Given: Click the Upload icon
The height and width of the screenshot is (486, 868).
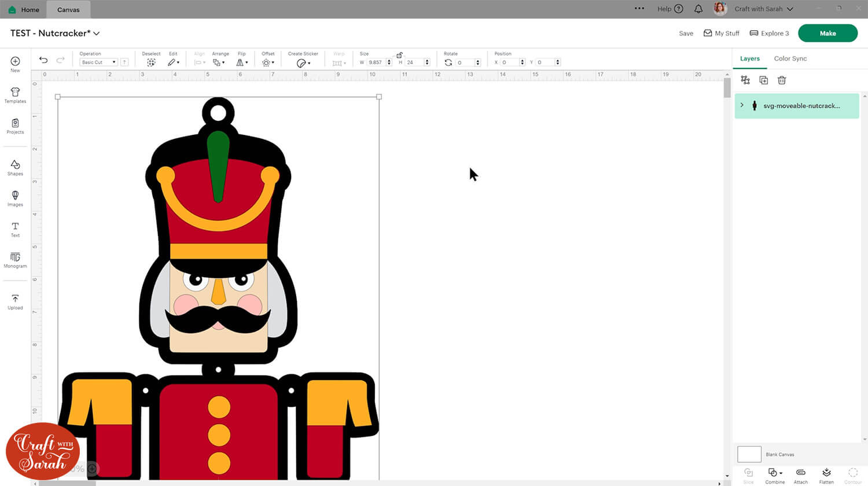Looking at the screenshot, I should (x=15, y=301).
